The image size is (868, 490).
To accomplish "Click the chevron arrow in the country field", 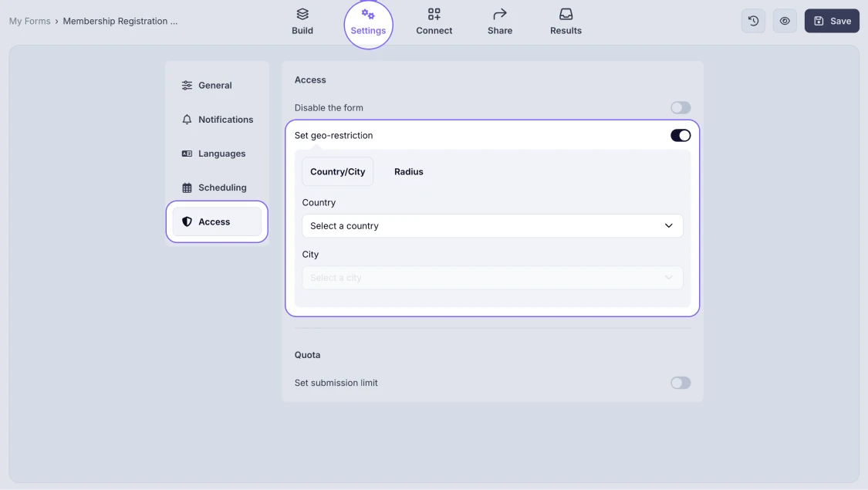I will 668,226.
